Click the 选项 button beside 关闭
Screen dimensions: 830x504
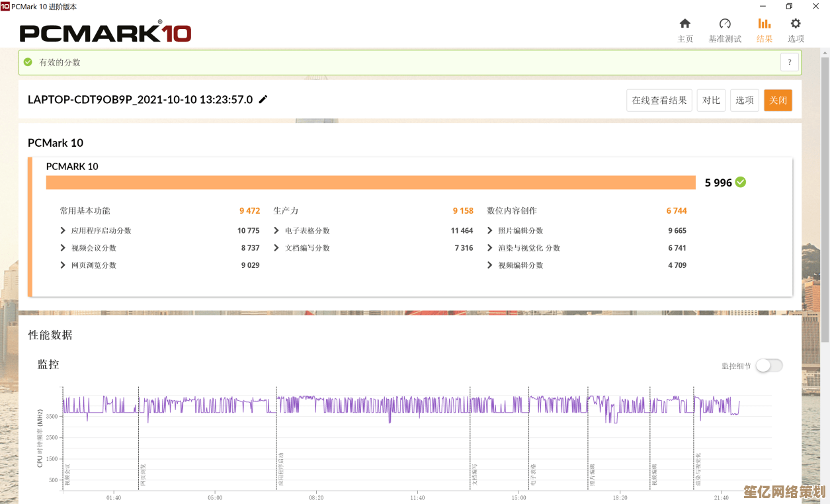coord(745,100)
